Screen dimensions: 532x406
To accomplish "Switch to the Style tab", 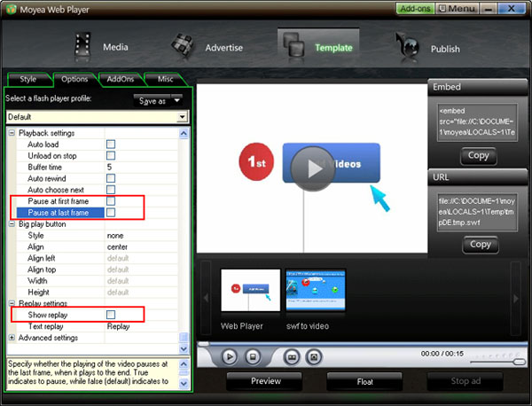I will (27, 79).
